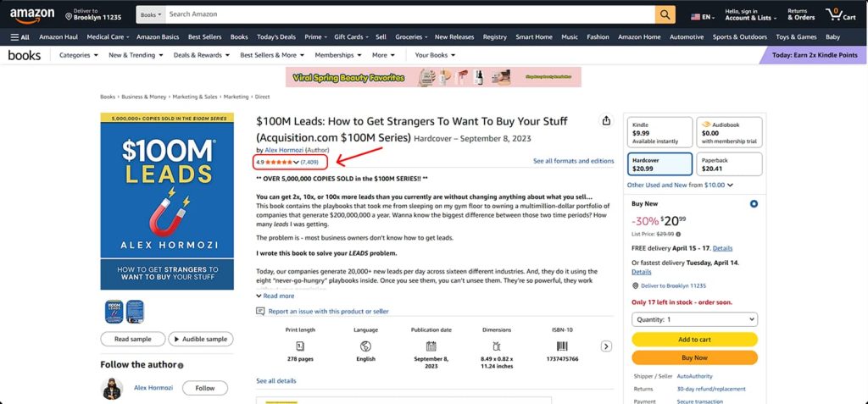Click the star rating icons

pyautogui.click(x=278, y=162)
